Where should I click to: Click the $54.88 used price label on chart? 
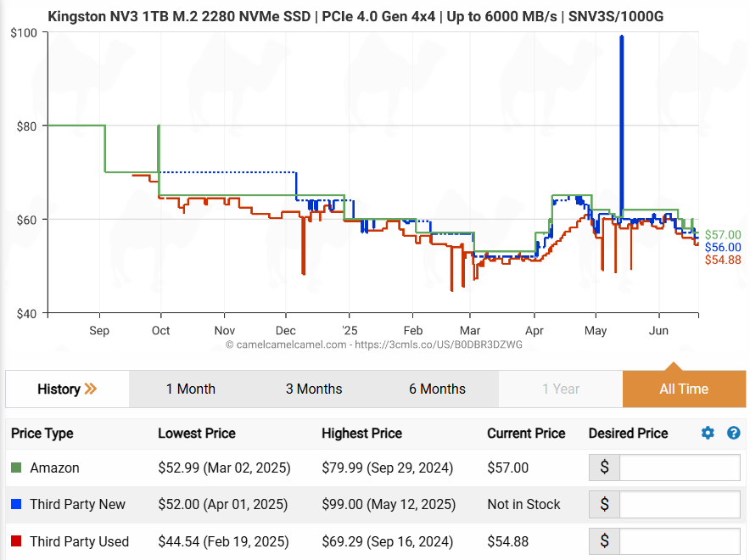point(723,260)
